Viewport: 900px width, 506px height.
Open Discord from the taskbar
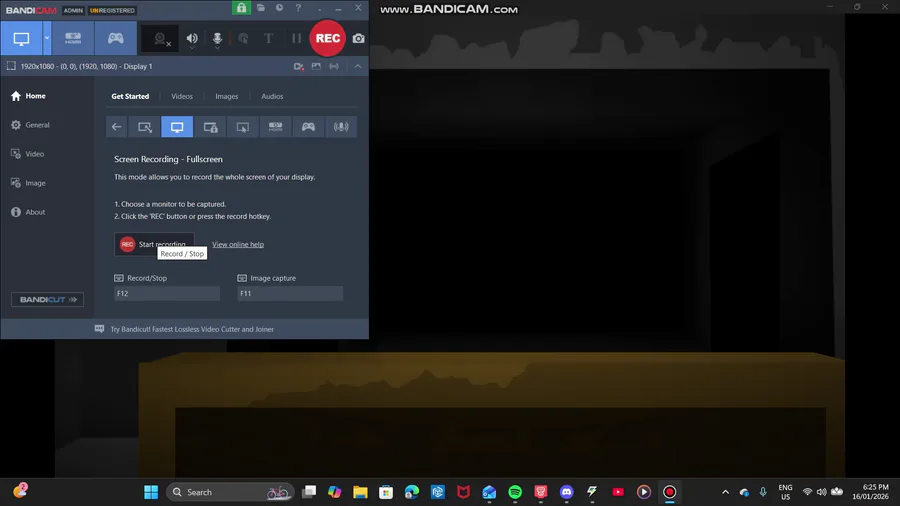pos(567,492)
